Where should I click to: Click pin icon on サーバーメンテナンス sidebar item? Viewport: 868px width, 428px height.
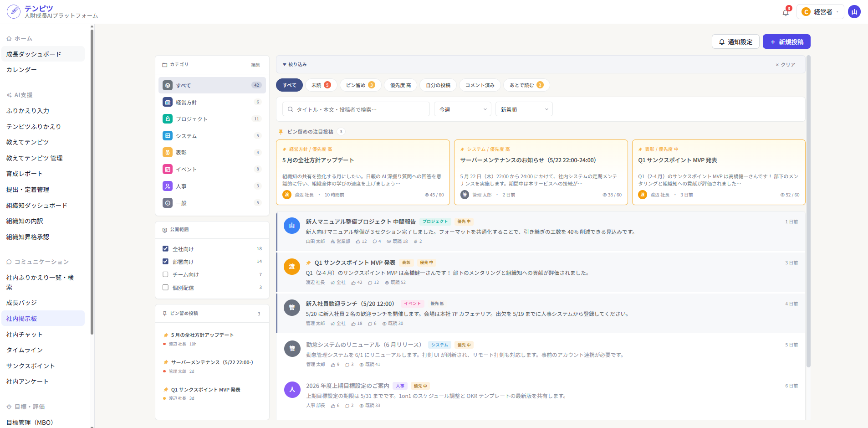coord(166,362)
